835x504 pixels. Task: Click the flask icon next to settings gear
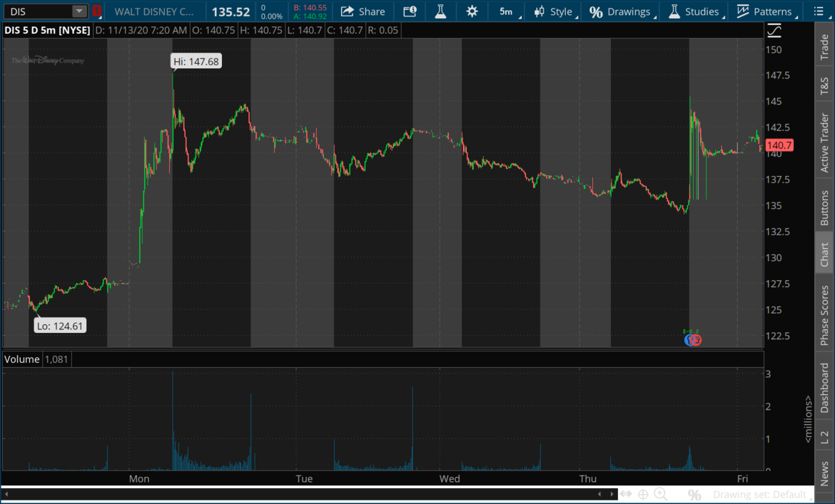coord(440,11)
